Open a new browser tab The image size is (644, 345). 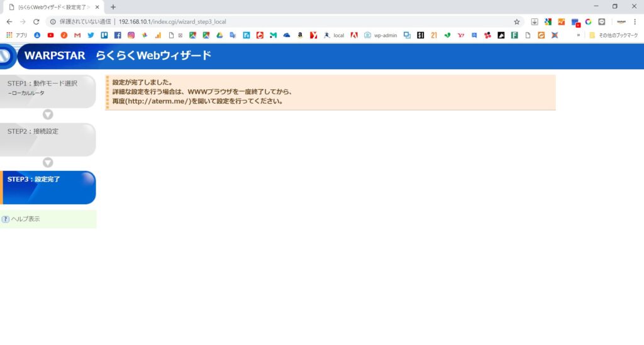coord(113,7)
